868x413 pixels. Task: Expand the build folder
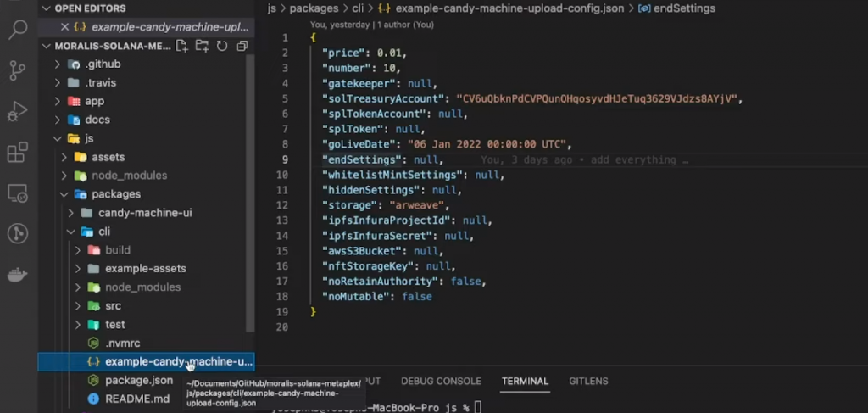pyautogui.click(x=77, y=250)
